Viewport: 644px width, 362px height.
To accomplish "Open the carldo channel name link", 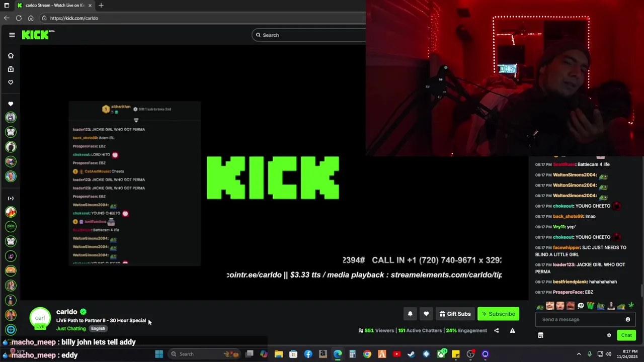I will (x=67, y=312).
